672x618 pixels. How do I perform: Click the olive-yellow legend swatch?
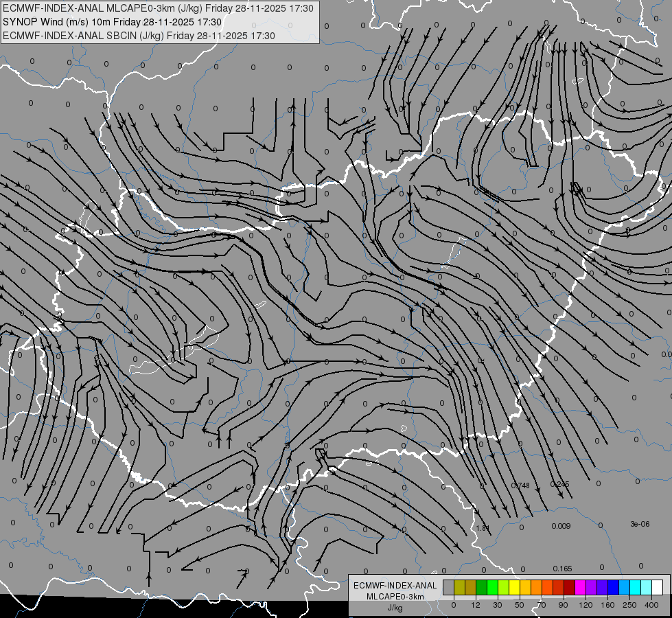click(459, 588)
